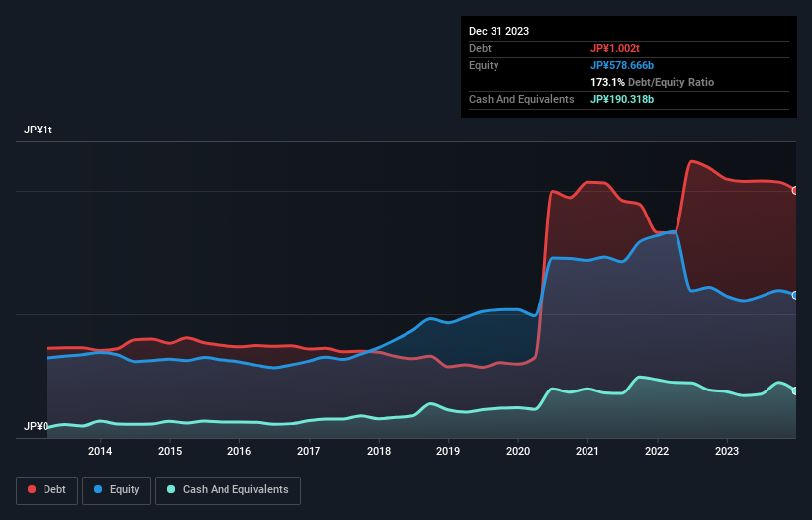Toggle the Debt legend button
The height and width of the screenshot is (520, 812).
[47, 490]
